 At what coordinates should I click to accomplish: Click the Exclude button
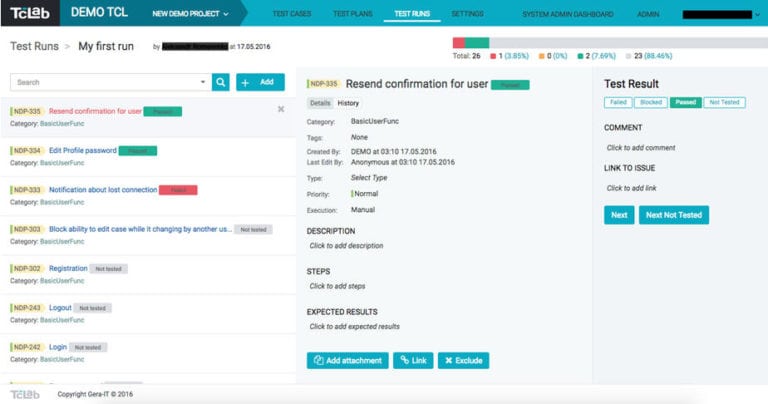coord(463,360)
